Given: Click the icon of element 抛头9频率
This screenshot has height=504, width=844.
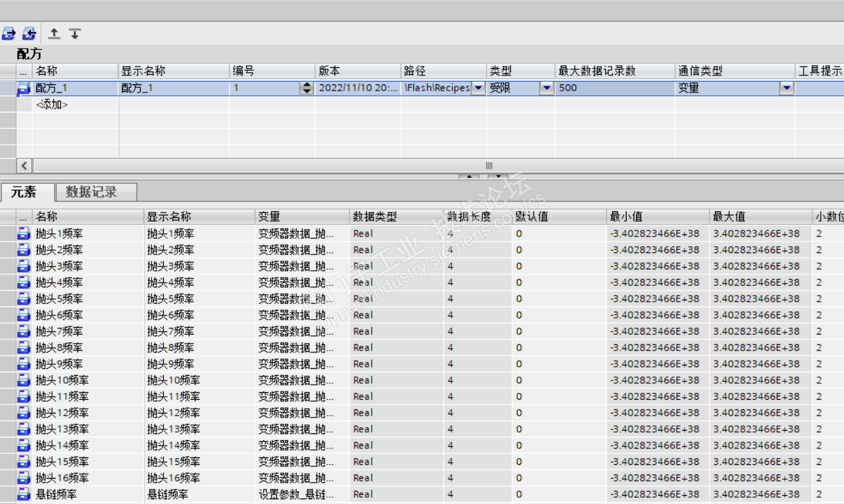Looking at the screenshot, I should 24,363.
